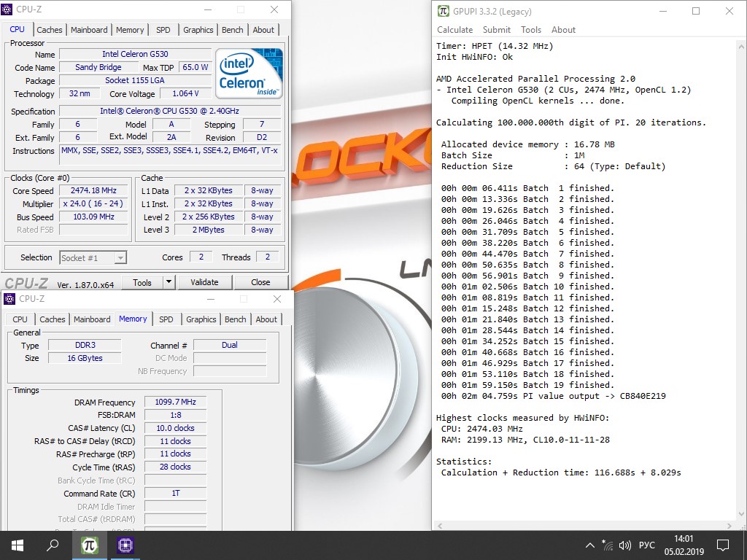Open the About menu in GPUPI

[x=564, y=29]
